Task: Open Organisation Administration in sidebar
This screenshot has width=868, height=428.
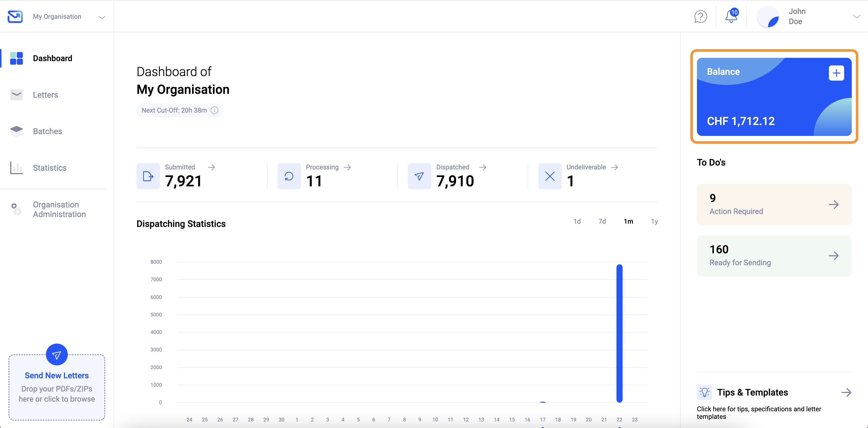Action: (59, 209)
